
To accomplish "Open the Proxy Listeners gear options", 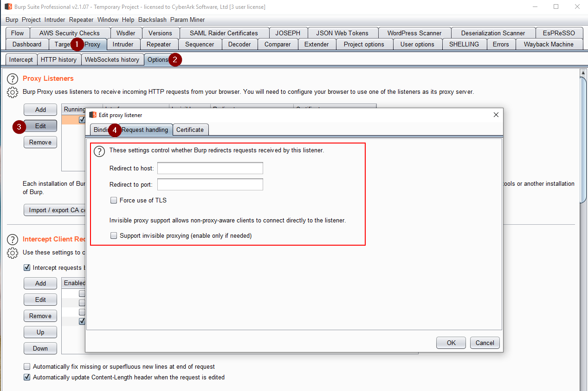I will 13,92.
